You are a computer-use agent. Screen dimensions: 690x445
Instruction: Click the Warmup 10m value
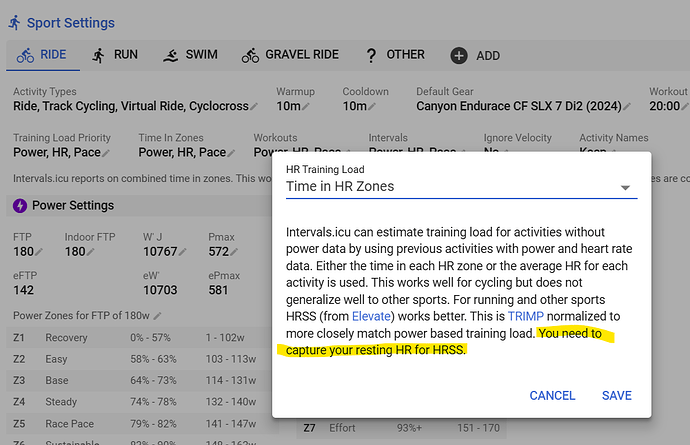(x=289, y=107)
